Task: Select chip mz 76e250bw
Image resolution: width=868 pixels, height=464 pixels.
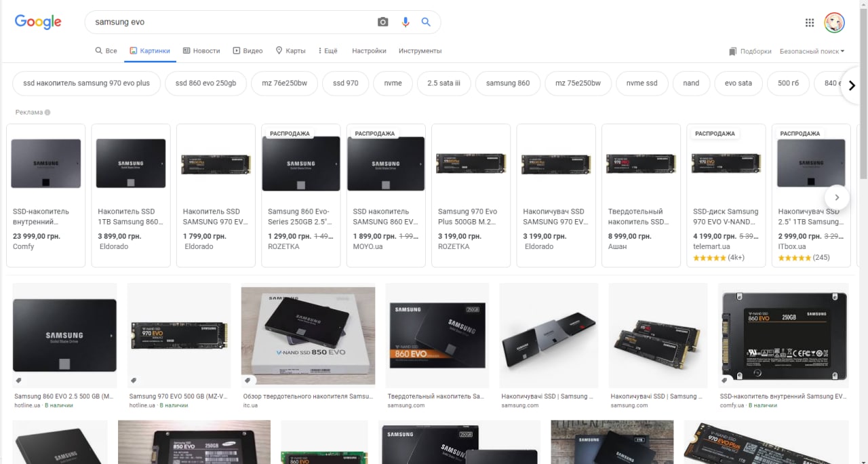Action: pyautogui.click(x=284, y=83)
